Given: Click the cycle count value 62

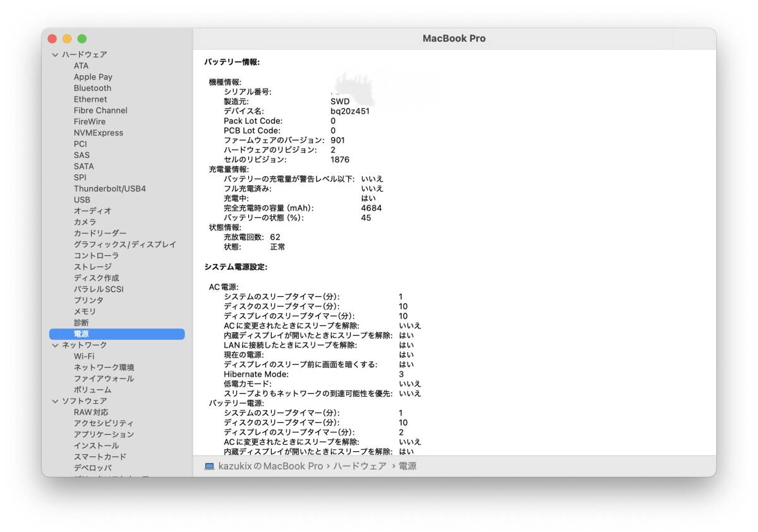Looking at the screenshot, I should tap(275, 237).
